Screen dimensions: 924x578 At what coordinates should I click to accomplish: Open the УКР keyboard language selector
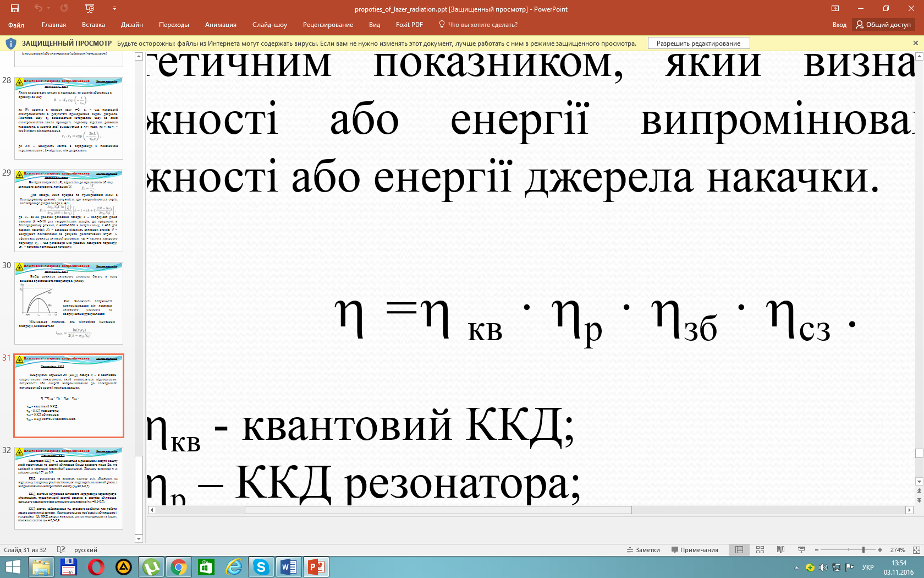click(868, 568)
